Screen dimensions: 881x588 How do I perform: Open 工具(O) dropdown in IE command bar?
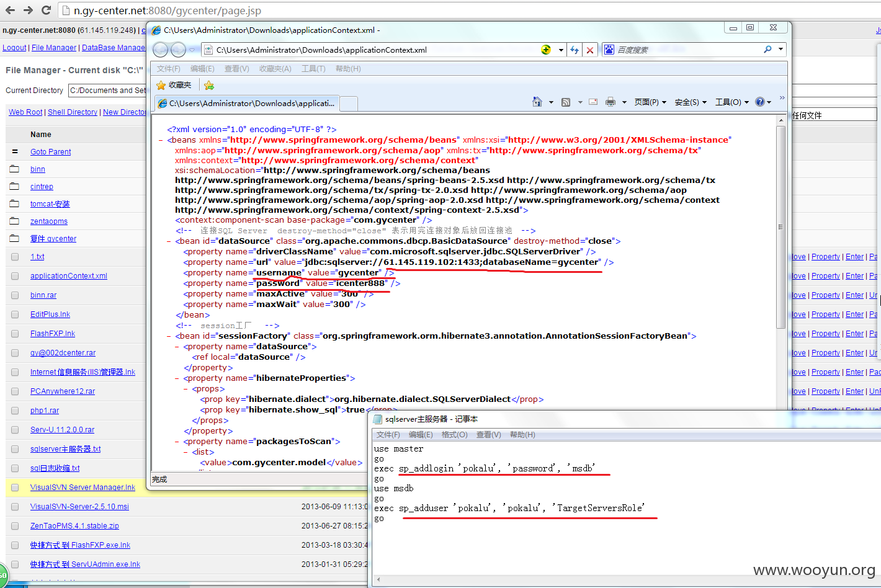pos(732,102)
